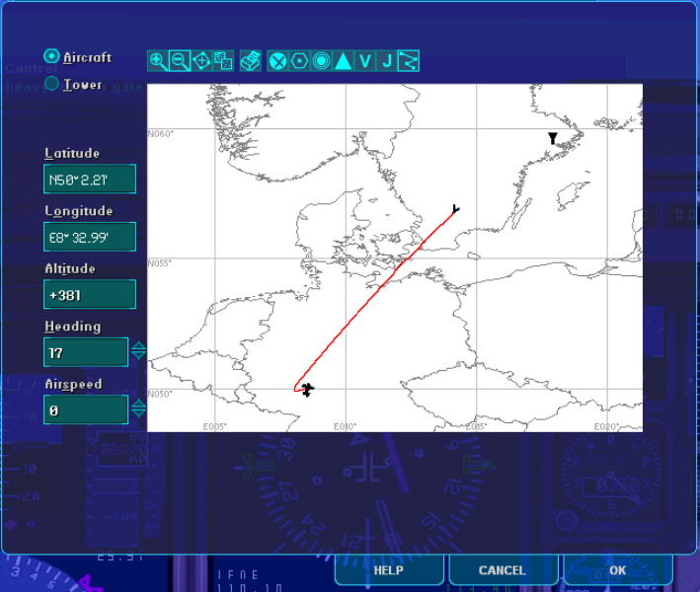Toggle NDB concentric-circle symbols on the map
The image size is (700, 592).
pos(321,61)
